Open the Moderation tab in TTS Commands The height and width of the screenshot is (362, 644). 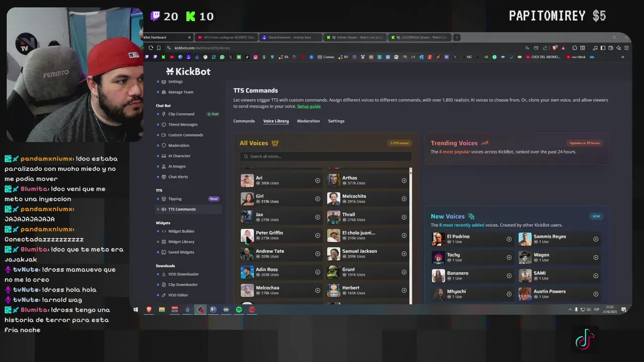pyautogui.click(x=308, y=121)
